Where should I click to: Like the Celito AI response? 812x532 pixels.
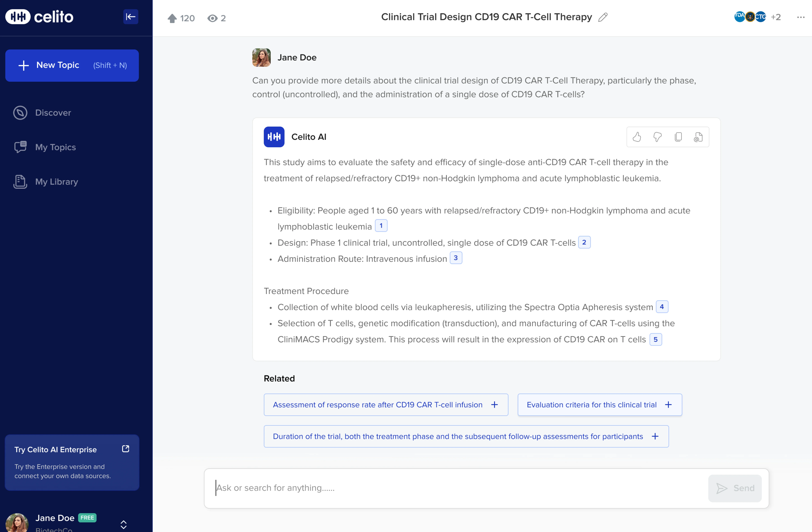[637, 137]
